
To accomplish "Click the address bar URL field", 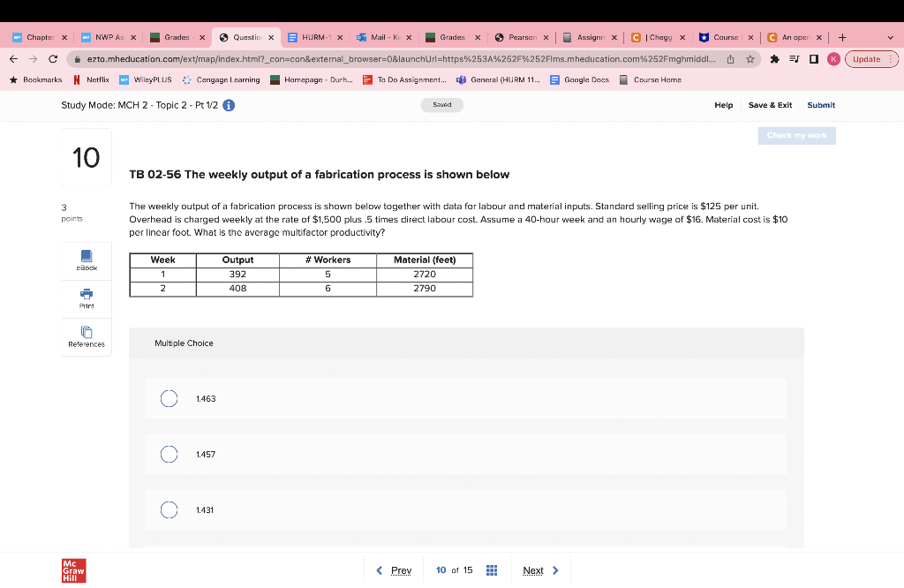I will [401, 59].
